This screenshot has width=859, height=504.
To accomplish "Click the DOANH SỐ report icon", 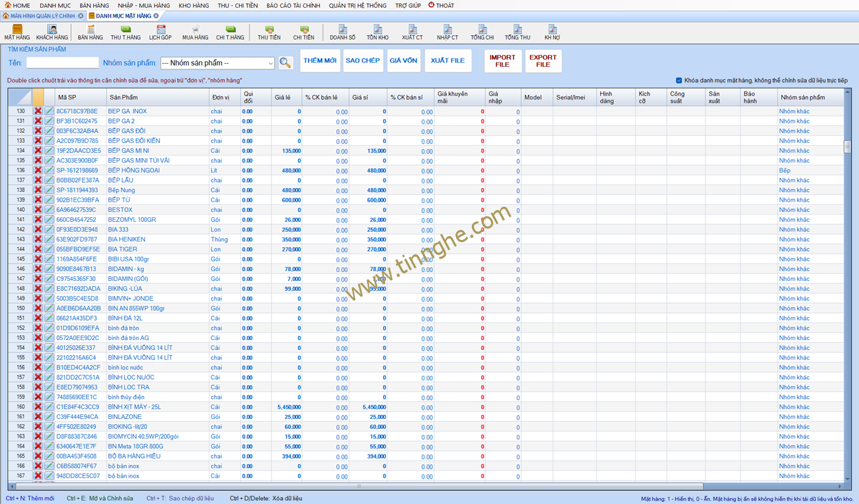I will [x=342, y=32].
